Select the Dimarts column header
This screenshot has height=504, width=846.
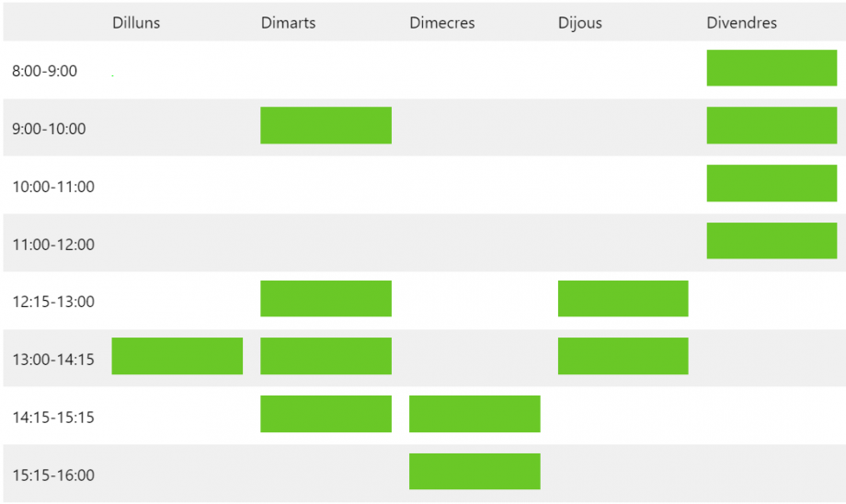coord(288,23)
